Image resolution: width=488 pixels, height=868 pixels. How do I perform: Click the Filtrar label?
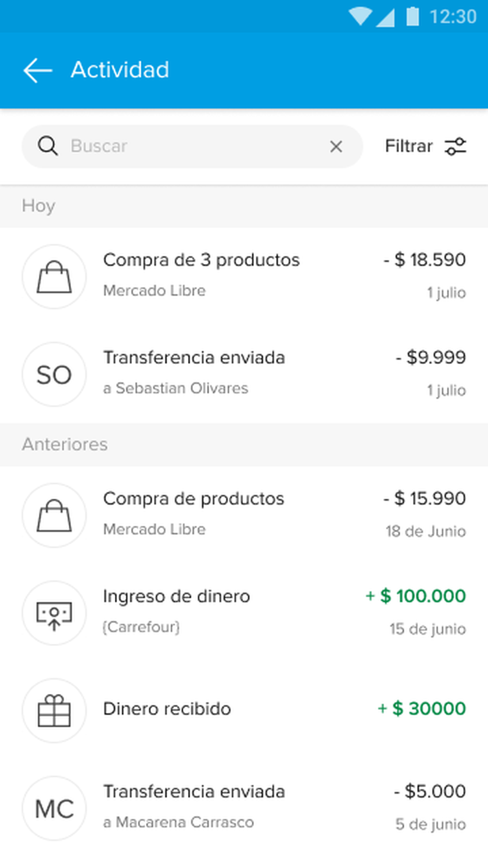coord(408,146)
